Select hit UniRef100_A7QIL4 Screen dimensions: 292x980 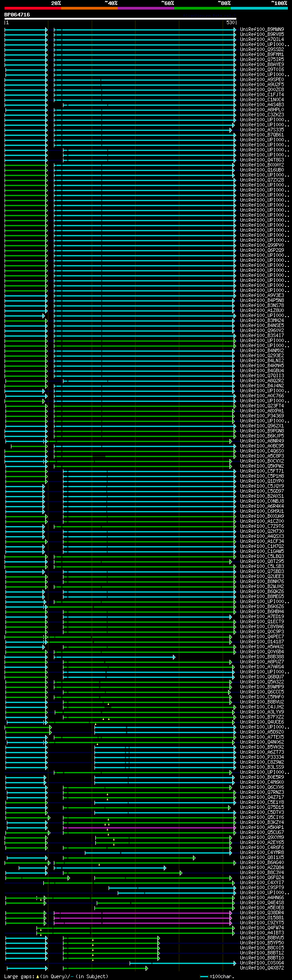(262, 39)
